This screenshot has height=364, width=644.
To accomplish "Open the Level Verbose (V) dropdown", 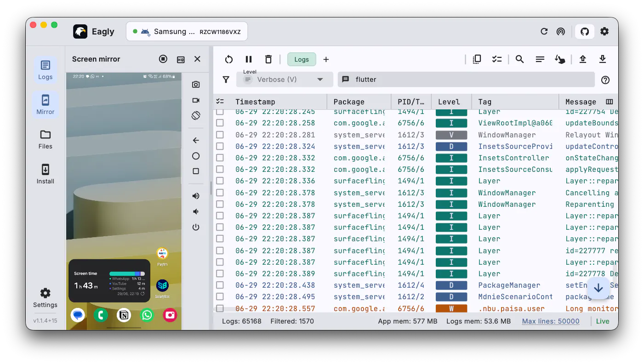I will (x=285, y=80).
